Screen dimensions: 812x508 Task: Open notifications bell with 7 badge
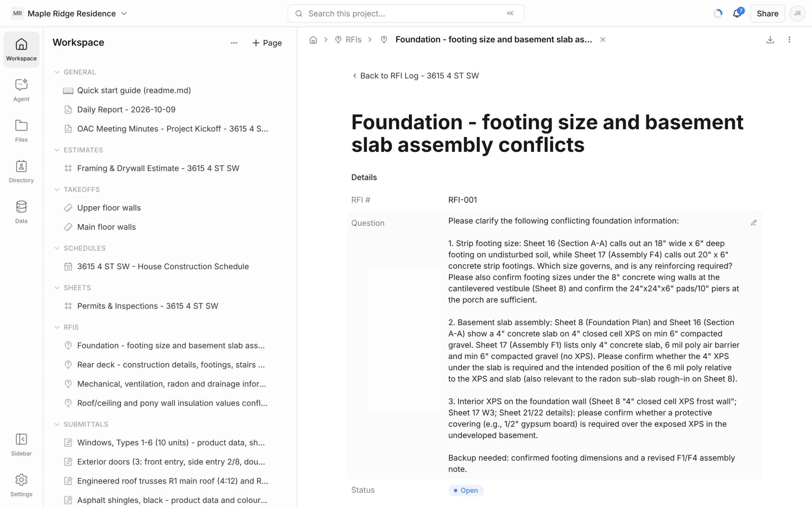click(737, 13)
